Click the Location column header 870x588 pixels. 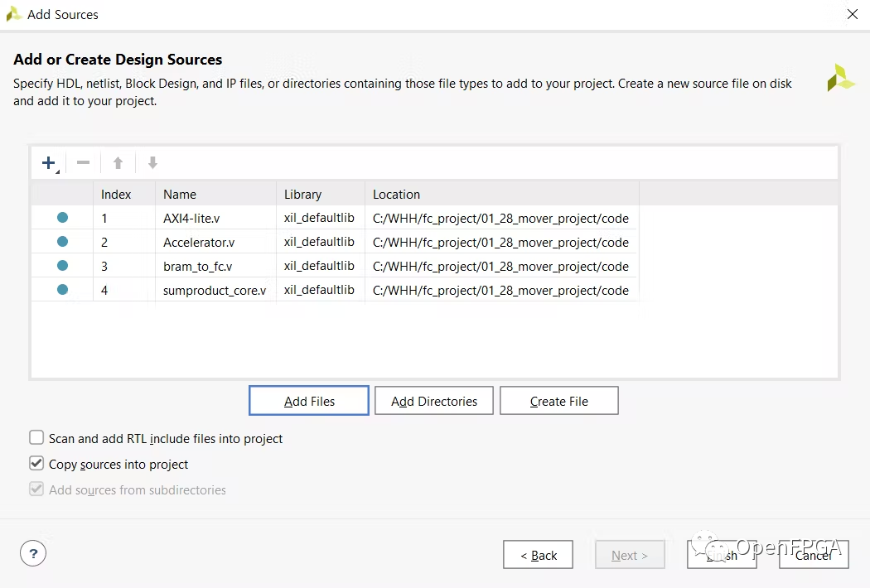[500, 195]
